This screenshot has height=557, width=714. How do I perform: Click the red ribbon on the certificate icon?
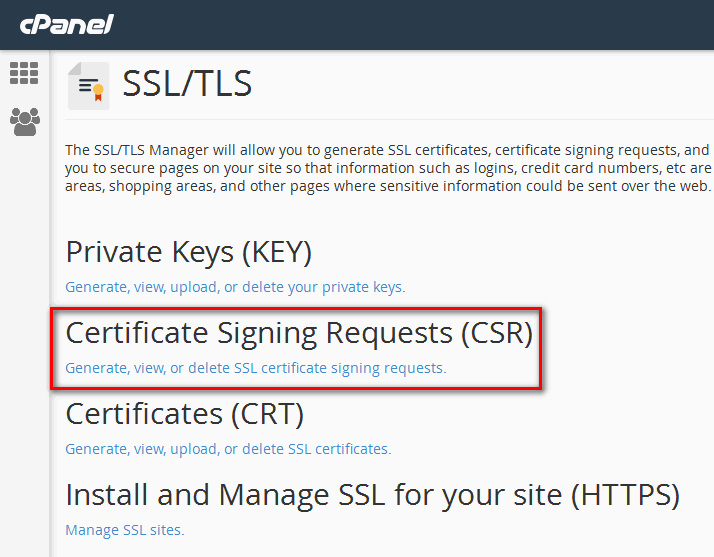(98, 93)
